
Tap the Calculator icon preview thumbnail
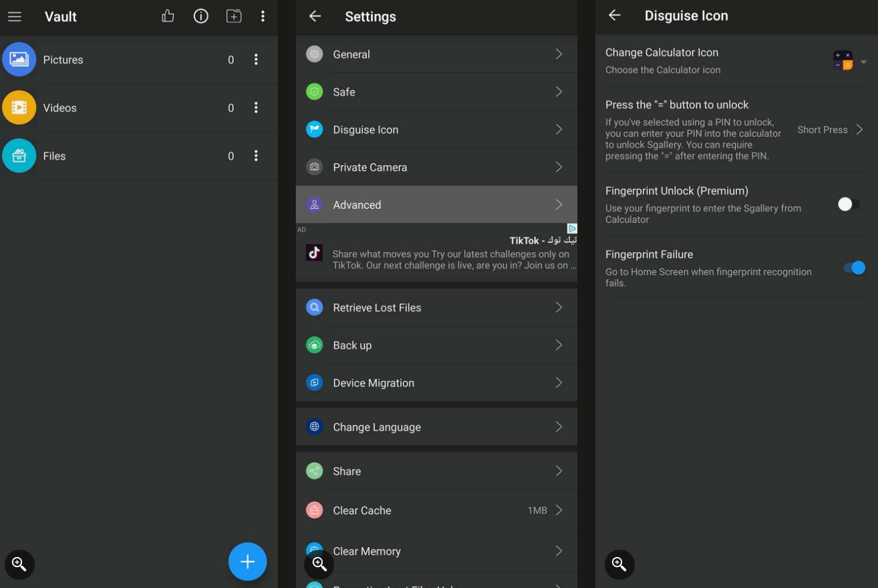pos(843,61)
